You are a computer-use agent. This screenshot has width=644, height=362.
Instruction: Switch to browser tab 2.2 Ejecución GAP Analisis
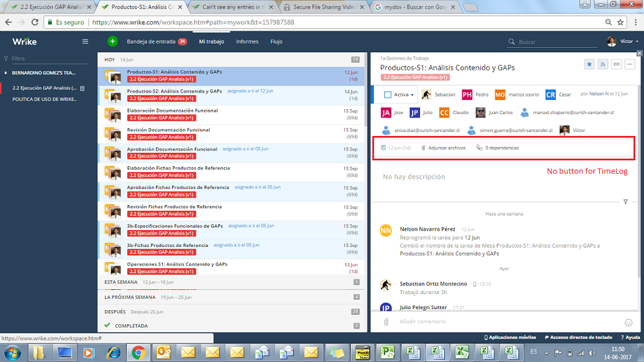pos(51,7)
